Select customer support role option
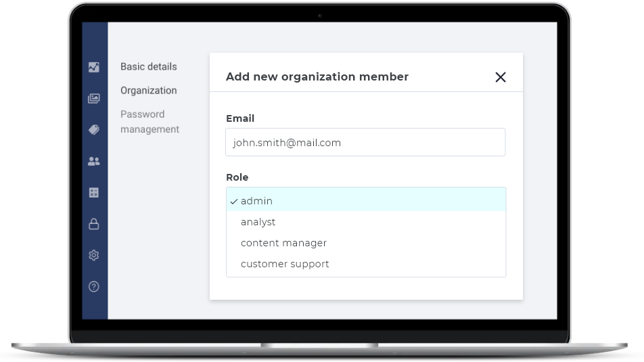 click(285, 264)
